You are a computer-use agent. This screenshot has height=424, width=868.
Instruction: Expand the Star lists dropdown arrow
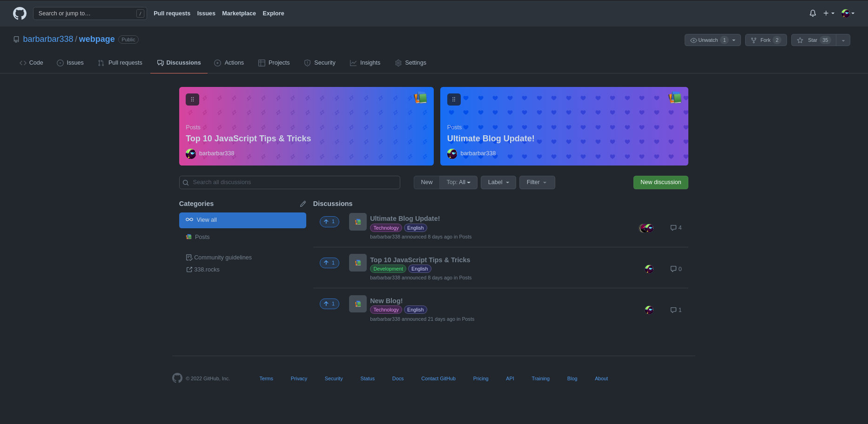point(843,40)
